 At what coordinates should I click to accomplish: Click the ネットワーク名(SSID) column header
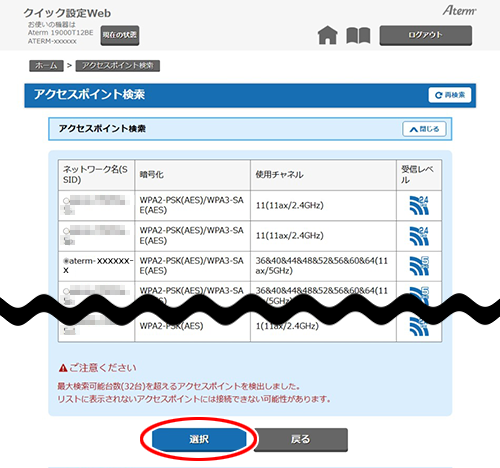tap(96, 175)
